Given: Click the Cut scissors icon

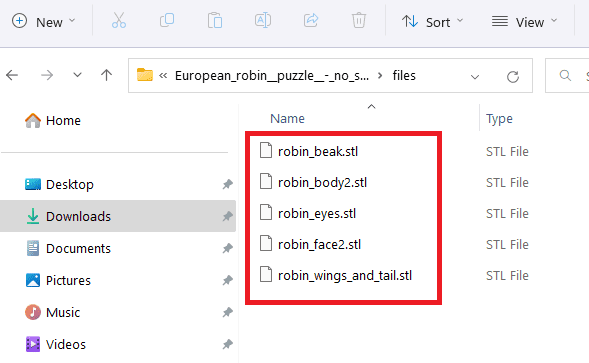Looking at the screenshot, I should click(x=119, y=21).
